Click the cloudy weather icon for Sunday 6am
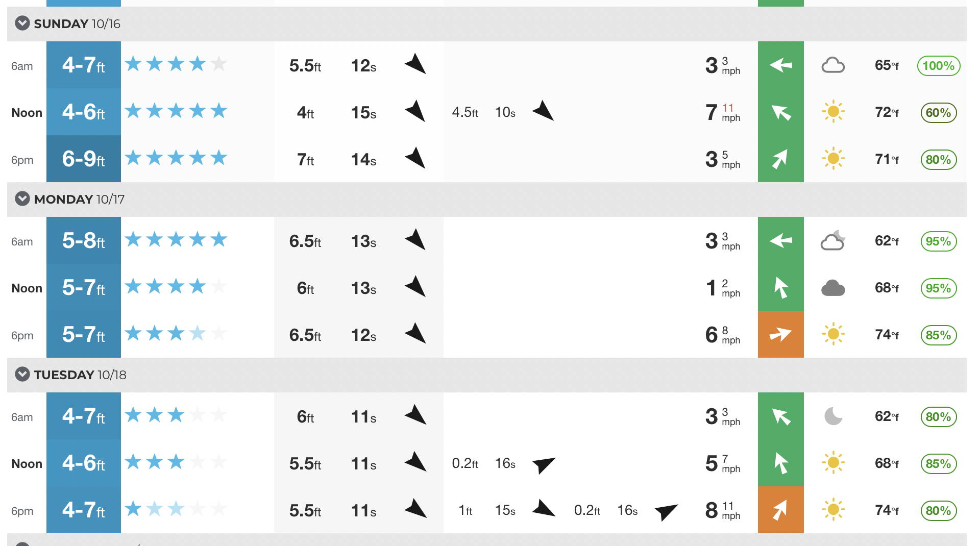The image size is (980, 546). (x=834, y=65)
